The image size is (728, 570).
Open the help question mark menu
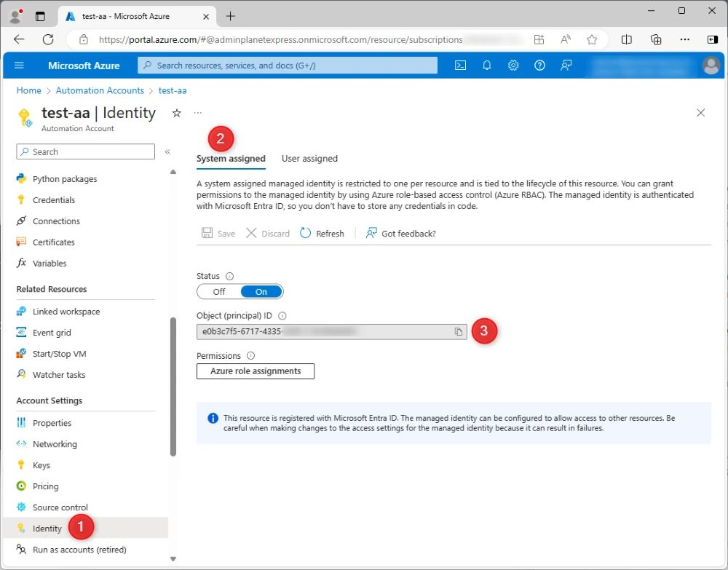pyautogui.click(x=539, y=66)
